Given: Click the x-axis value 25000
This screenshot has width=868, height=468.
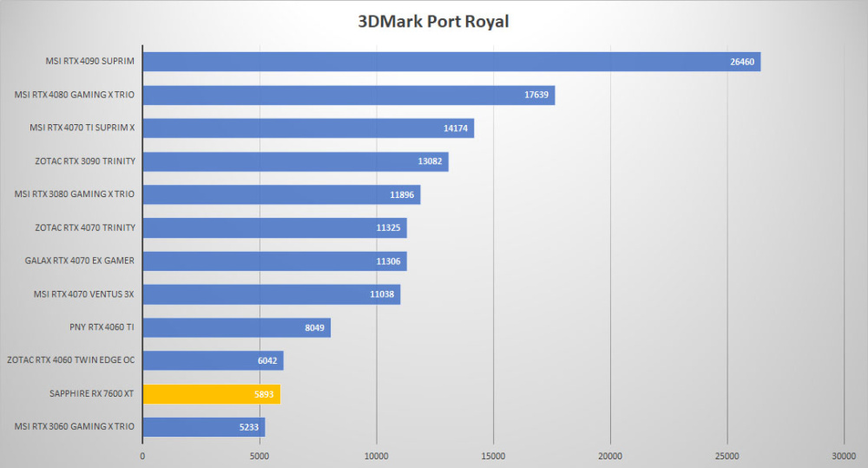Looking at the screenshot, I should pos(727,456).
